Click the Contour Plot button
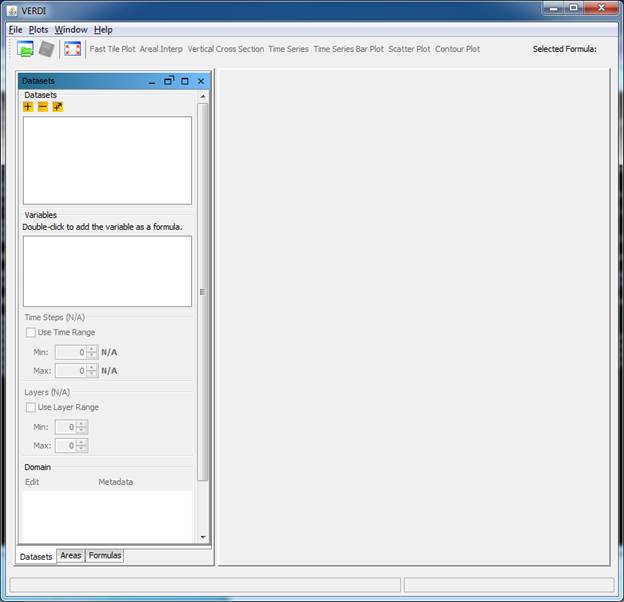Viewport: 624px width, 602px height. point(457,49)
